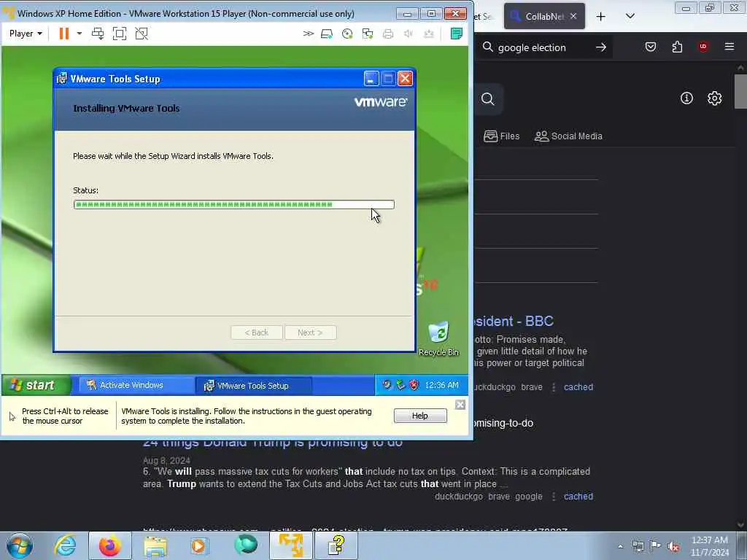Open the browser extensions puzzle icon
The image size is (747, 560).
point(677,47)
